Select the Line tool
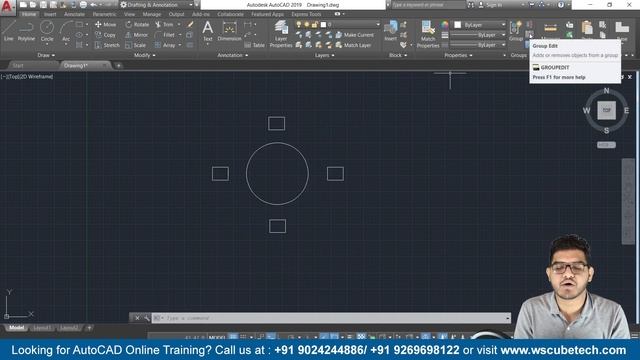Image resolution: width=640 pixels, height=360 pixels. point(9,31)
